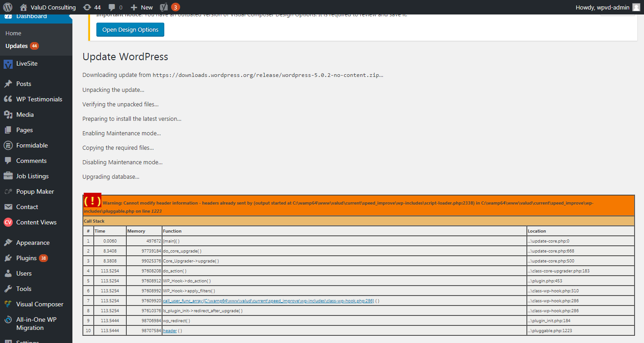644x343 pixels.
Task: Click the ...\plugin_init.php:184 location cell
Action: click(581, 321)
